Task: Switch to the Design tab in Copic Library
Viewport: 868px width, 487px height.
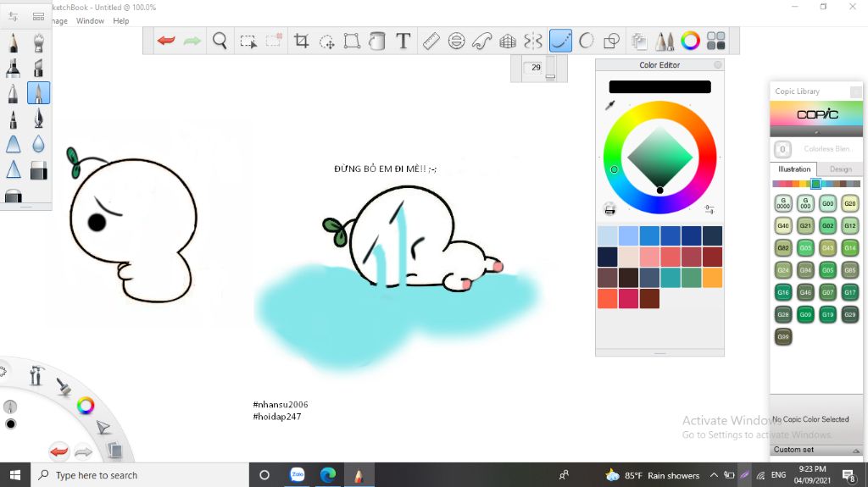Action: pyautogui.click(x=840, y=169)
